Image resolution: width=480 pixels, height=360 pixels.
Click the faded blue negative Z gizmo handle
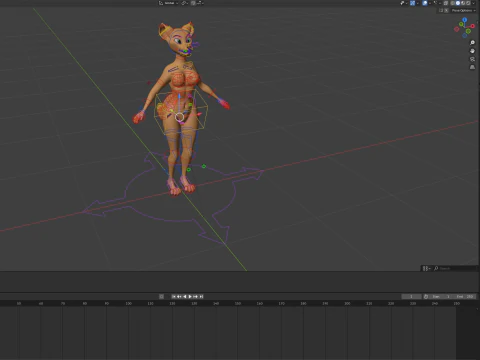click(465, 35)
